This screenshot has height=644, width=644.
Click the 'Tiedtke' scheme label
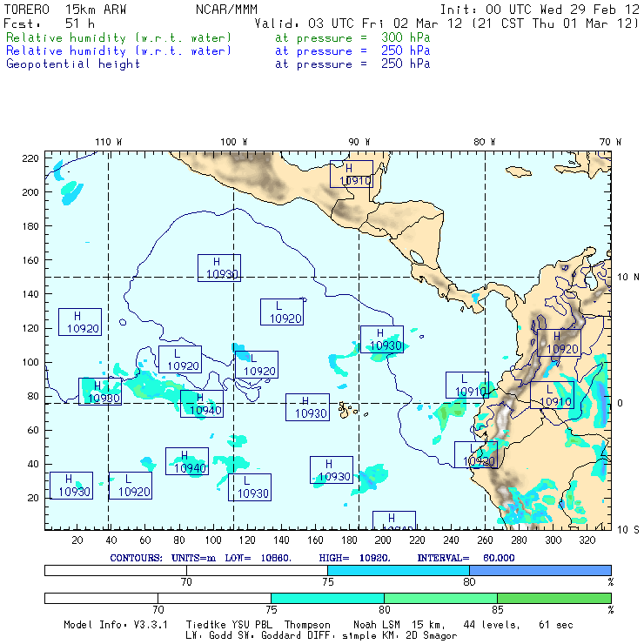[x=206, y=625]
